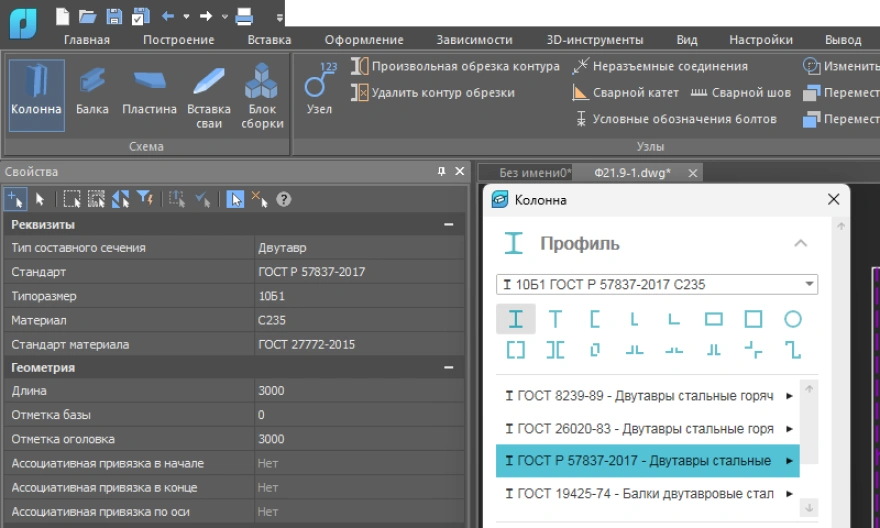Collapse the Профиль section chevron
Image resolution: width=880 pixels, height=528 pixels.
800,243
